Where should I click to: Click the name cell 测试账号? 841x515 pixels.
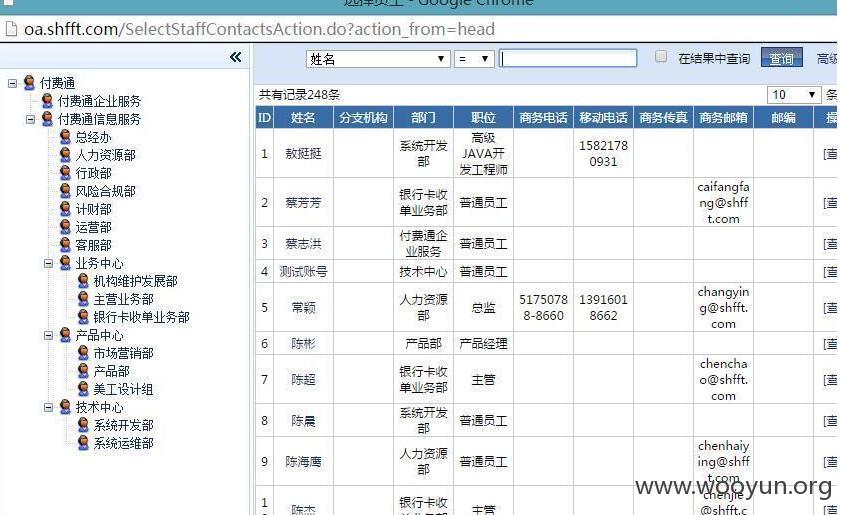303,271
